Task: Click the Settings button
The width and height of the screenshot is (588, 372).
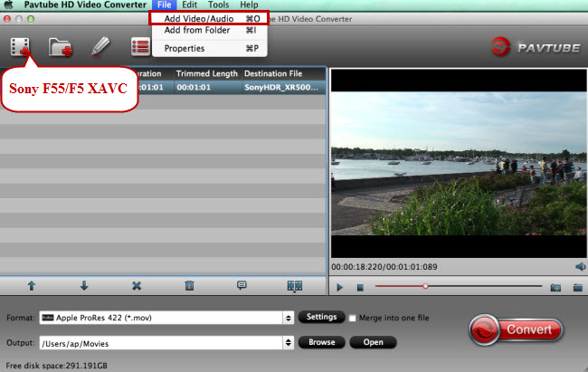Action: 321,317
